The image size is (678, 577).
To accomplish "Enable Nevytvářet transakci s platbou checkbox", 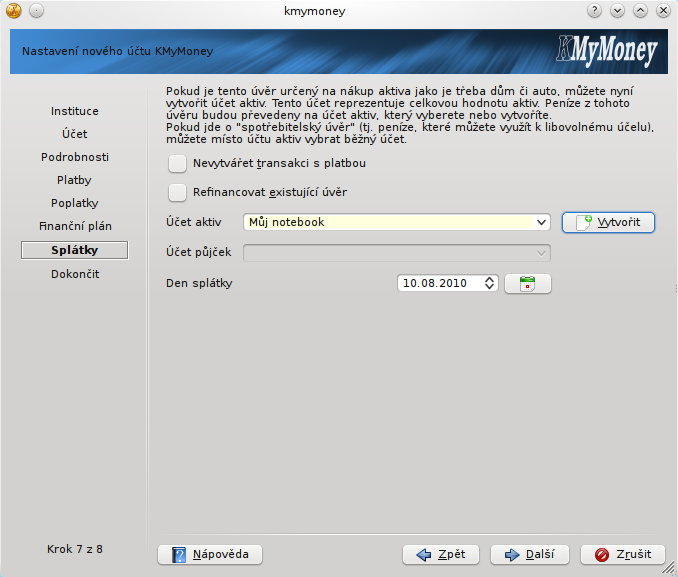I will (177, 163).
